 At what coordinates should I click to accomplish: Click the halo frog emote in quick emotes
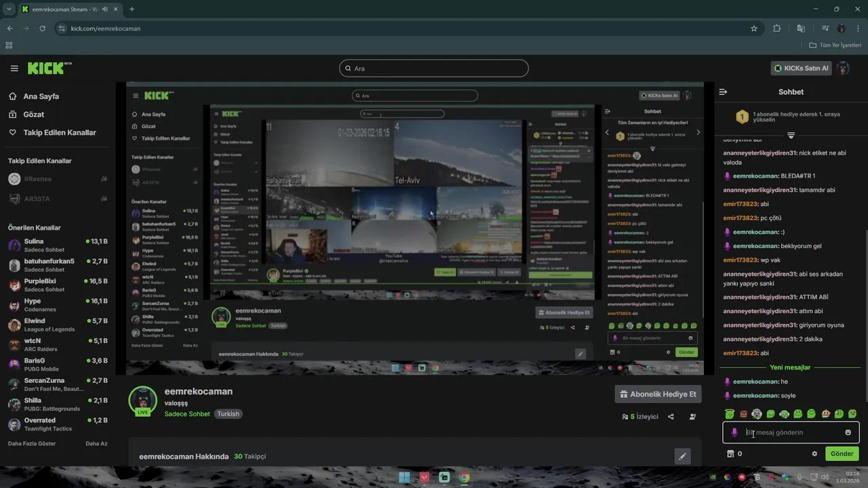730,414
